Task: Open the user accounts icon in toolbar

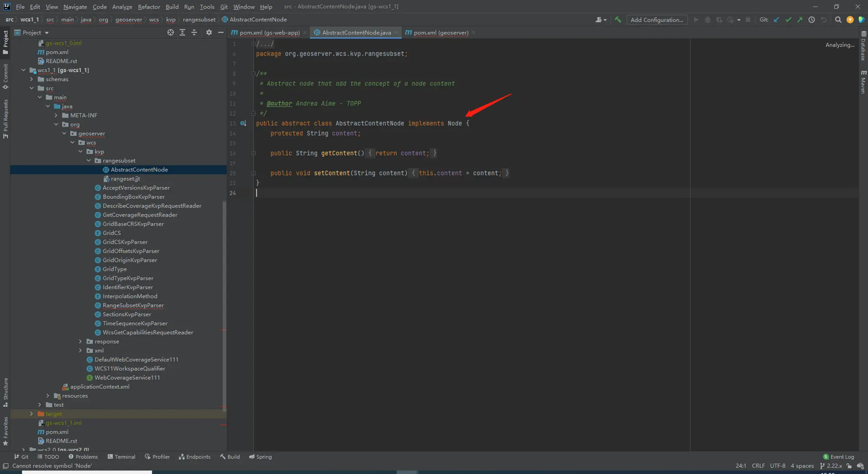Action: click(601, 20)
